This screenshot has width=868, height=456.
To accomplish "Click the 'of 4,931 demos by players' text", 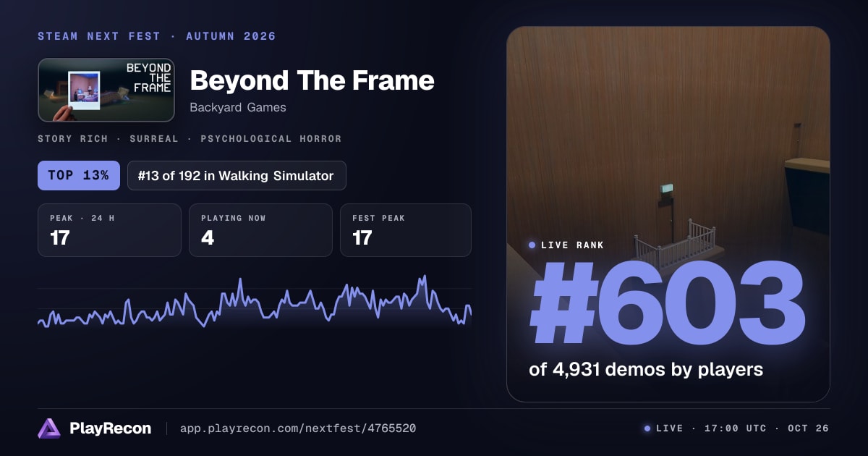I will click(646, 369).
